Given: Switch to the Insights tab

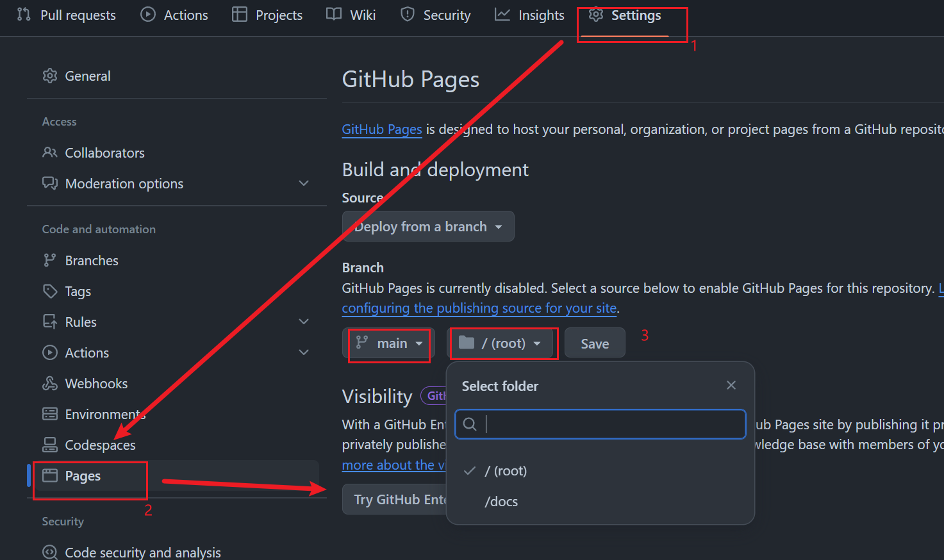Looking at the screenshot, I should coord(530,15).
